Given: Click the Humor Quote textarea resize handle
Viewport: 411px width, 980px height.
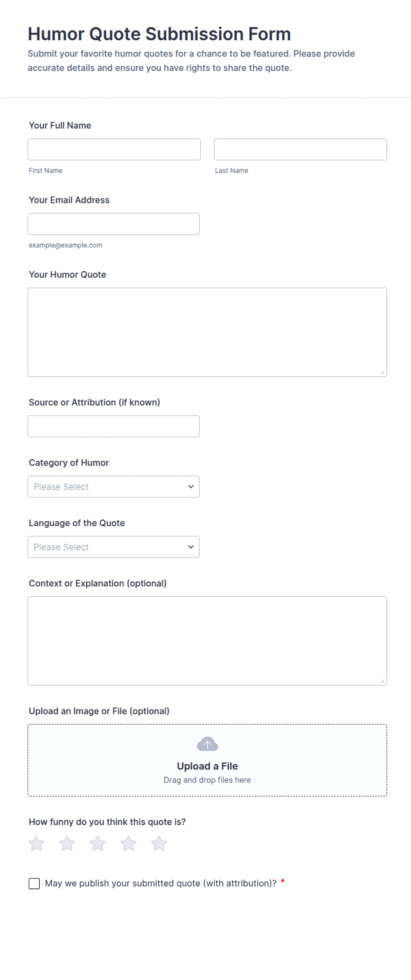Looking at the screenshot, I should pos(382,372).
